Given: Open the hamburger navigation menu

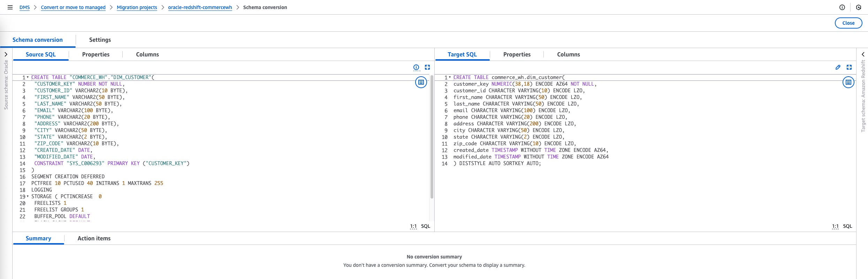Looking at the screenshot, I should pos(10,7).
